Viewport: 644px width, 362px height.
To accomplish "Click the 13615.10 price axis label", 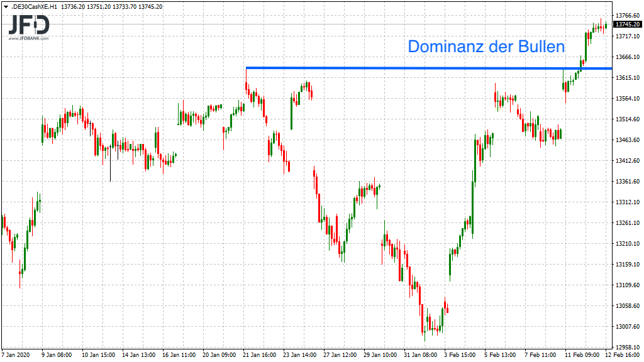I will tap(627, 78).
